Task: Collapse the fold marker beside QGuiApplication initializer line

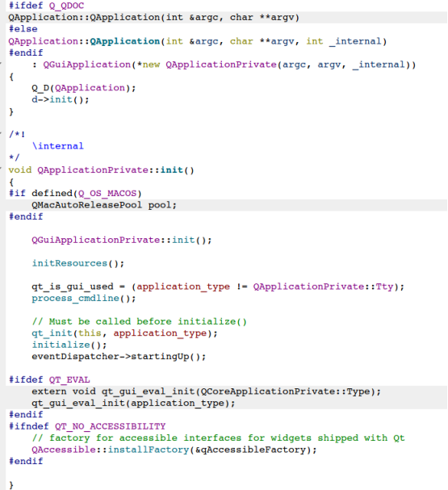Action: 1,65
